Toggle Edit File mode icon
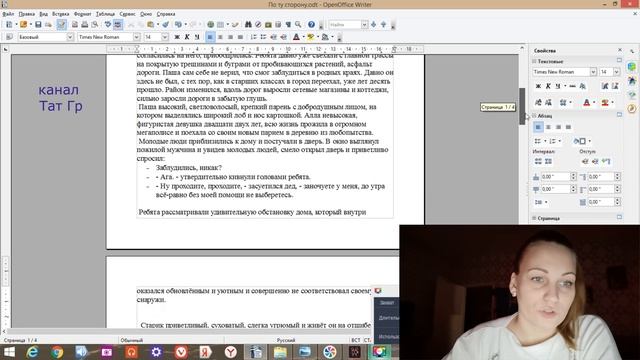This screenshot has height=360, width=640. click(61, 25)
